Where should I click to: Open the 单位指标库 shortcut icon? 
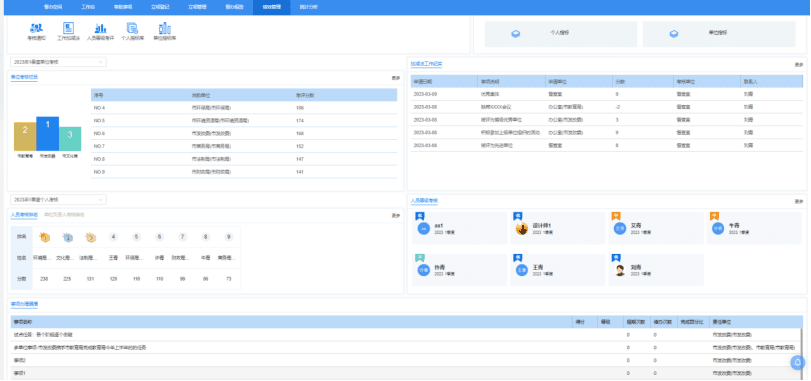(x=164, y=28)
